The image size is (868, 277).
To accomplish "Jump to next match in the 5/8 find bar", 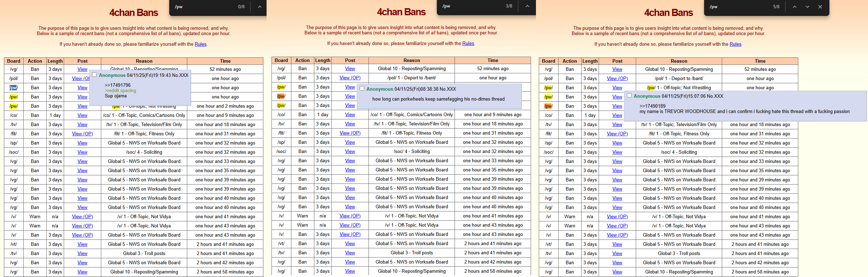I will [x=807, y=7].
